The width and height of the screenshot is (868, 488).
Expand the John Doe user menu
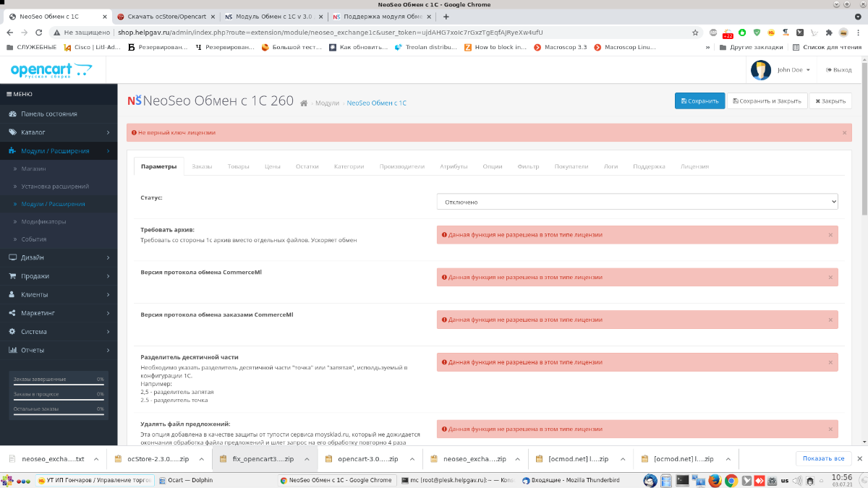point(793,70)
